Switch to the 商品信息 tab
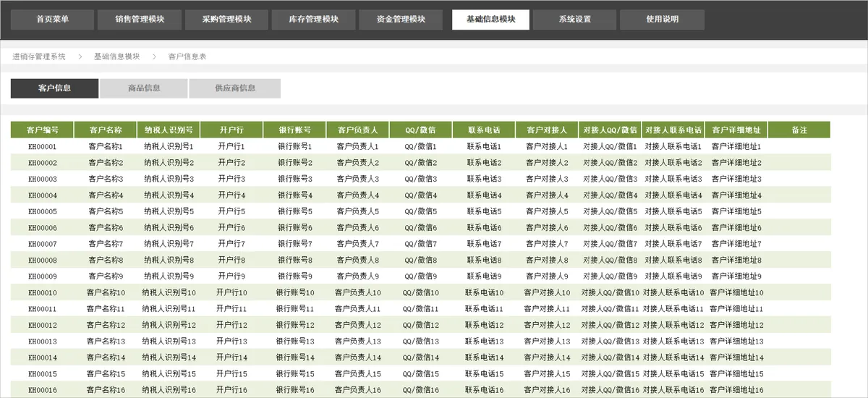 (x=144, y=88)
